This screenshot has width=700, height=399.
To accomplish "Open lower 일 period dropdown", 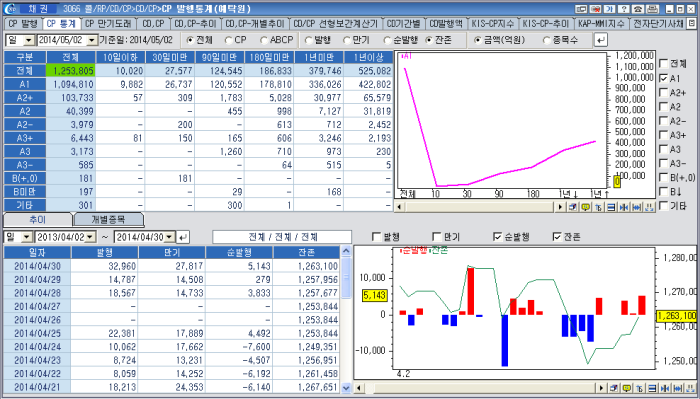I will tap(27, 237).
